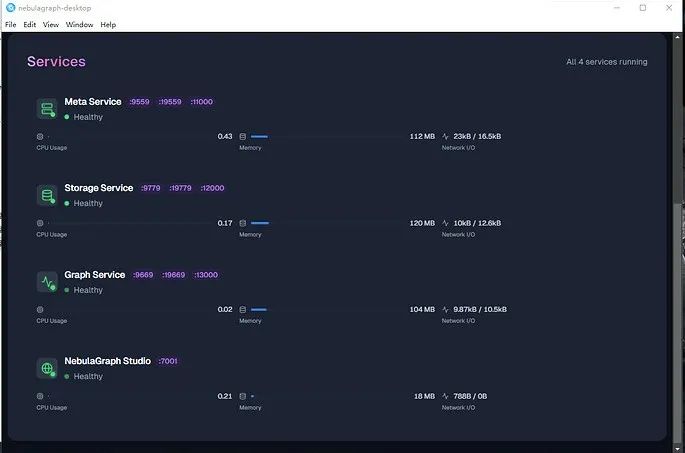The width and height of the screenshot is (685, 453).
Task: Click the Meta Service memory usage bar
Action: pos(329,137)
